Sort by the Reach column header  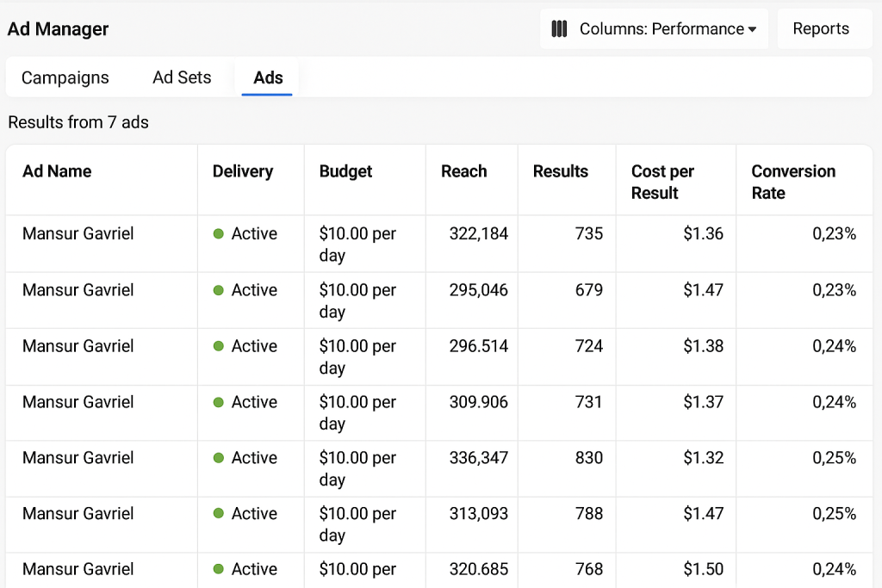click(x=463, y=171)
